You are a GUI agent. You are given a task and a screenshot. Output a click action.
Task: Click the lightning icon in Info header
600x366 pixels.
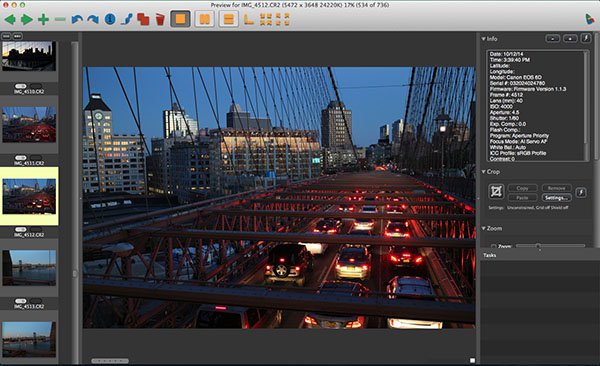click(x=585, y=38)
